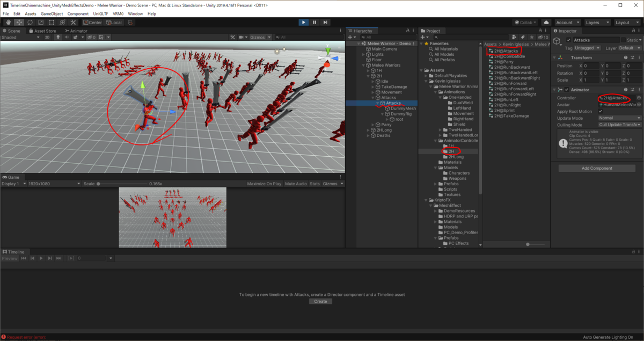Expand the Deaths object in Hierarchy
Viewport: 644px width, 341px height.
368,135
